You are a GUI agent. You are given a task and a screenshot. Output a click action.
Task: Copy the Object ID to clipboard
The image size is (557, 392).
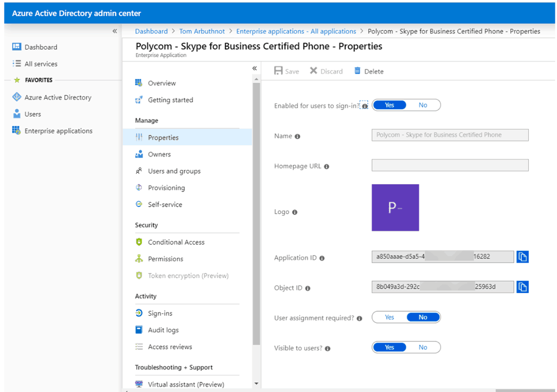click(x=522, y=287)
